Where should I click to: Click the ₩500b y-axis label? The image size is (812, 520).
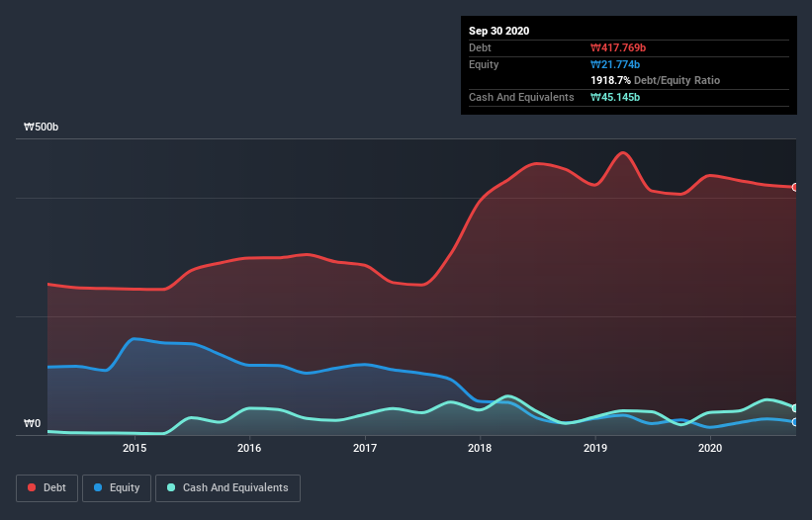(x=41, y=127)
